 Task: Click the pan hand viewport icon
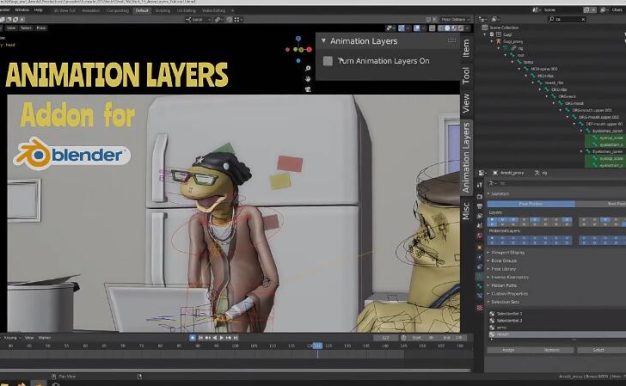[x=308, y=79]
